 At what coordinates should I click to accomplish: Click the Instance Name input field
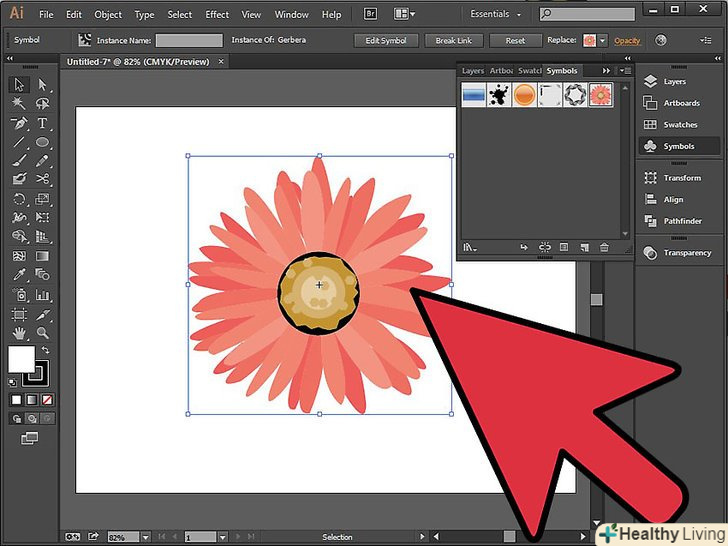point(189,41)
